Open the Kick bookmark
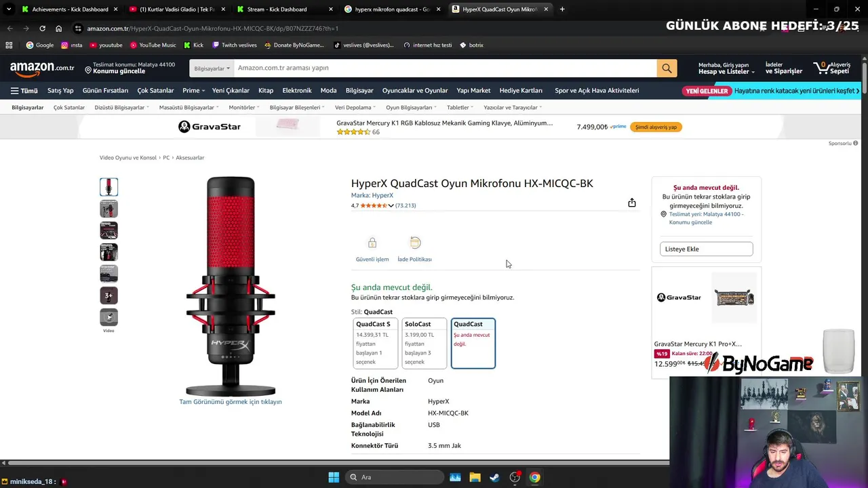This screenshot has height=488, width=868. tap(193, 45)
